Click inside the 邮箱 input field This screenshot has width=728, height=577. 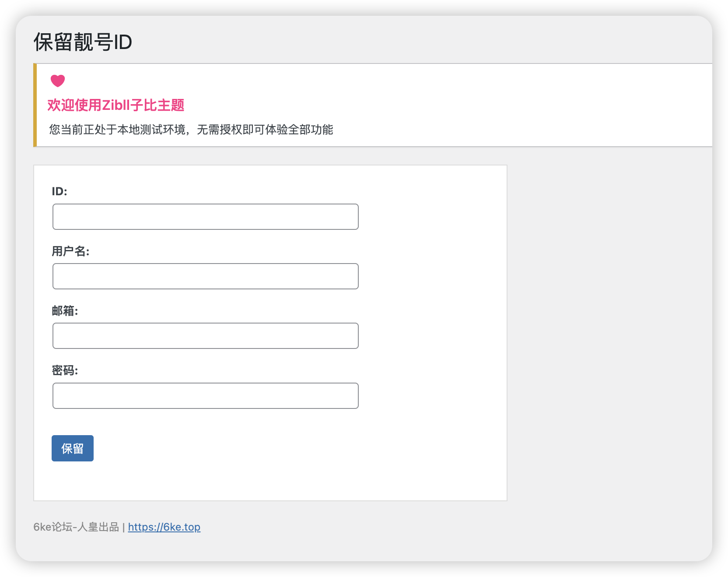click(205, 336)
